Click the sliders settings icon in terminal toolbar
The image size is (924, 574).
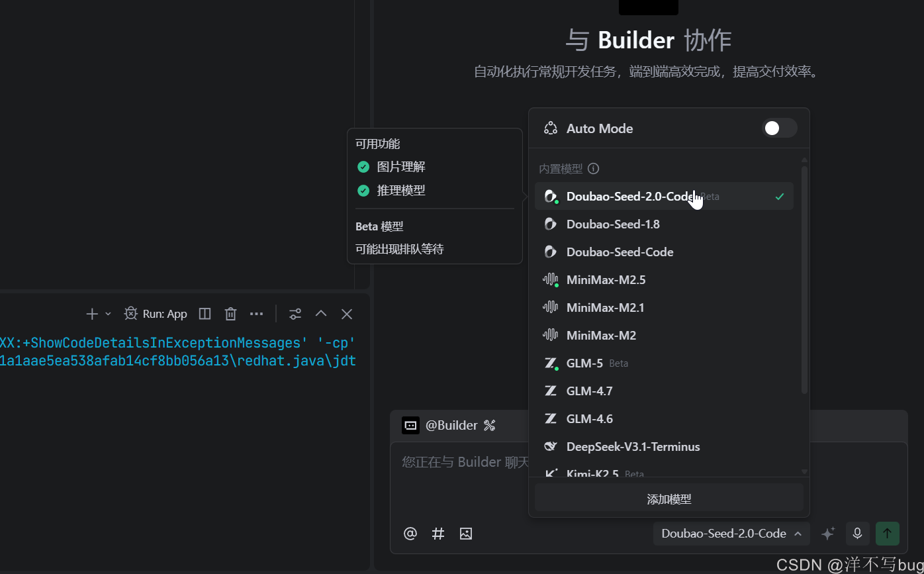tap(295, 314)
